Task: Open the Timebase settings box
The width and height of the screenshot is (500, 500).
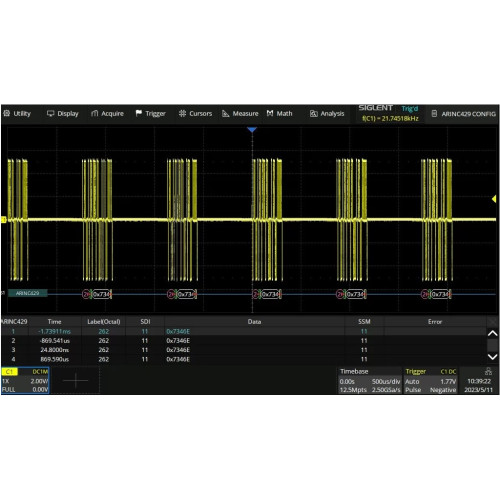Action: [370, 380]
